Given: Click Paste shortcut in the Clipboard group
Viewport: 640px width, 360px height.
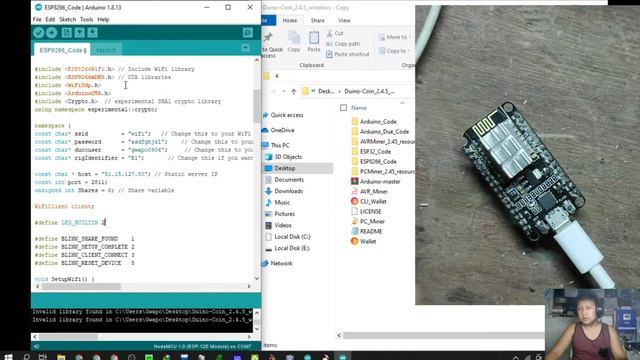Looking at the screenshot, I should pos(348,54).
